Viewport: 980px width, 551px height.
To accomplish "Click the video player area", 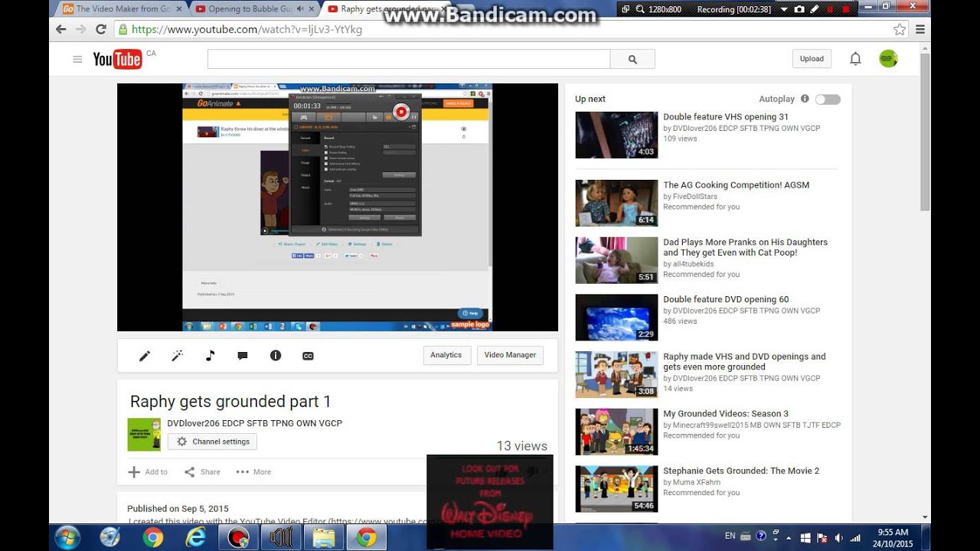I will [x=338, y=207].
